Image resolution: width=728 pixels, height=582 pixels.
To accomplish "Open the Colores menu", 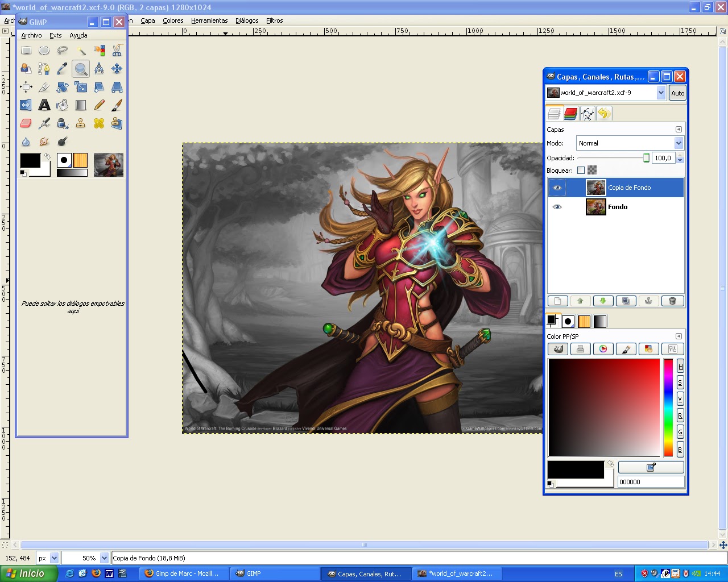I will [x=173, y=20].
